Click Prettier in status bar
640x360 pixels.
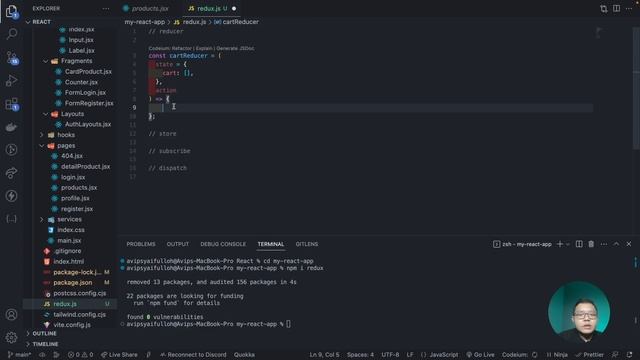tap(589, 355)
